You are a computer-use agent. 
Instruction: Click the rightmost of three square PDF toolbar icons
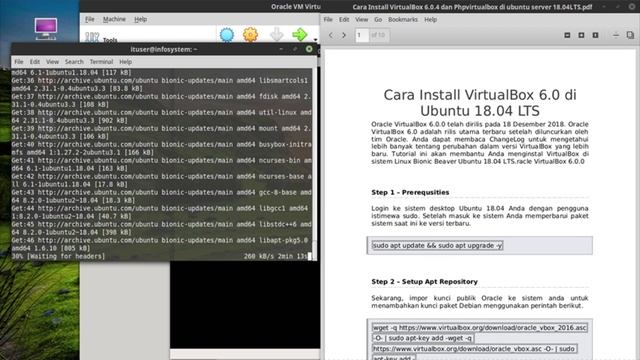pyautogui.click(x=596, y=35)
